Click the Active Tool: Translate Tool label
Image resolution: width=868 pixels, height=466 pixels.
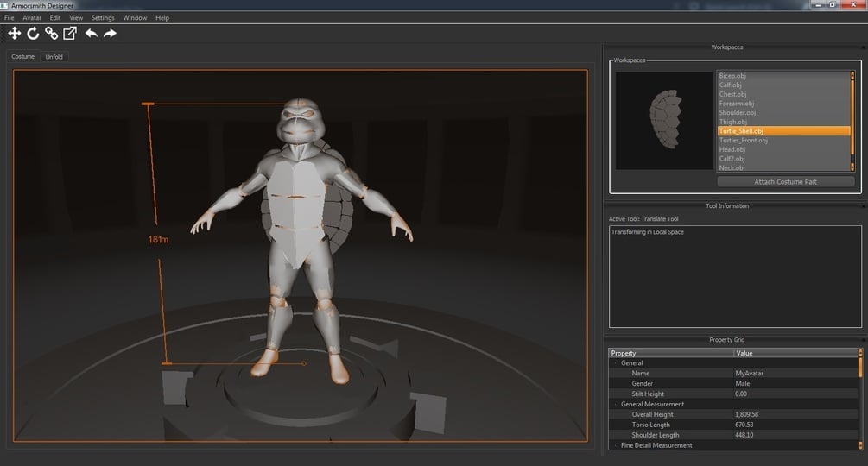pyautogui.click(x=643, y=219)
